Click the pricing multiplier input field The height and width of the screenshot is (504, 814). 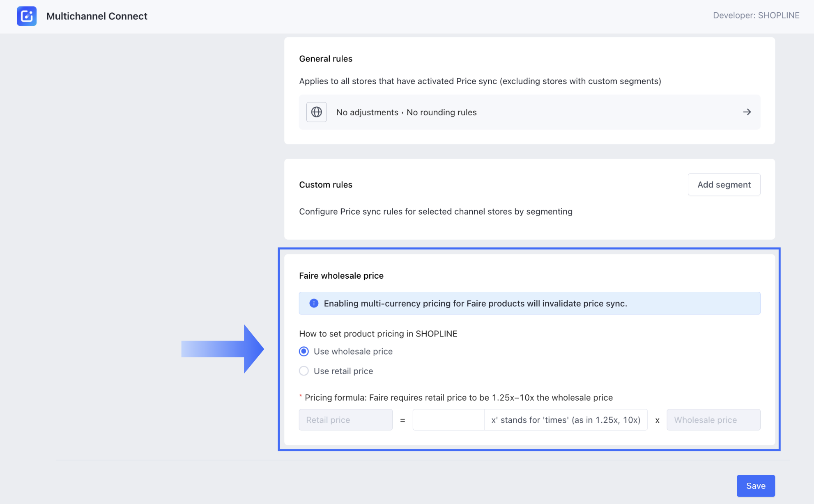click(448, 420)
